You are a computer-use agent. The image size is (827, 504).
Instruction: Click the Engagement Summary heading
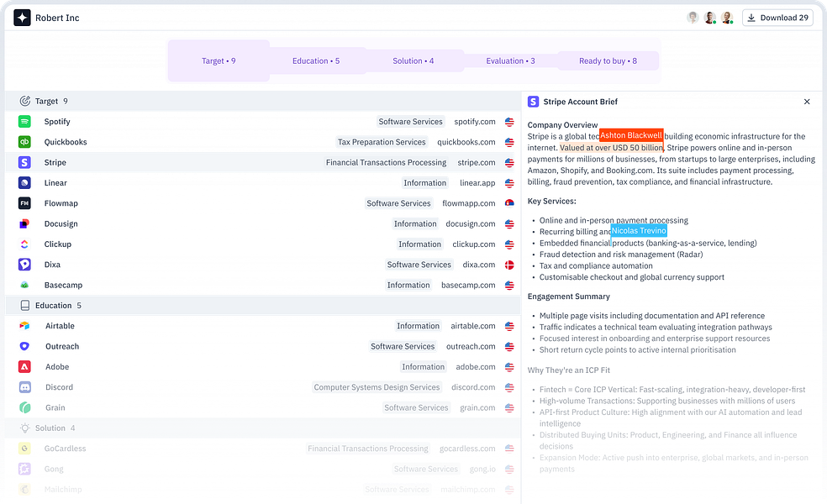[x=568, y=297]
